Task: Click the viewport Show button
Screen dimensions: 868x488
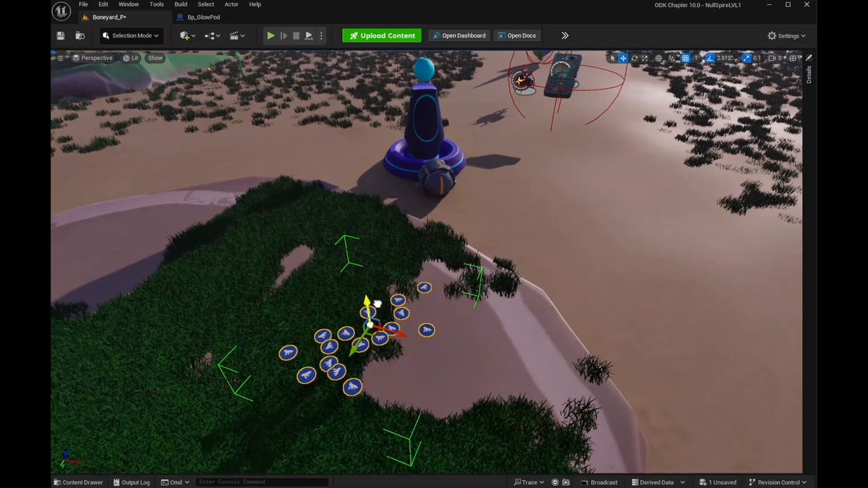Action: (x=156, y=58)
